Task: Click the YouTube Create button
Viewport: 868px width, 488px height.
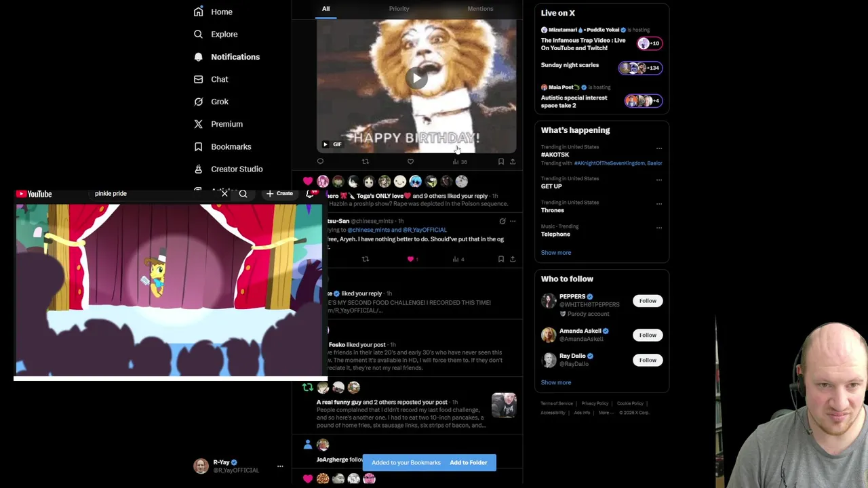Action: 279,194
